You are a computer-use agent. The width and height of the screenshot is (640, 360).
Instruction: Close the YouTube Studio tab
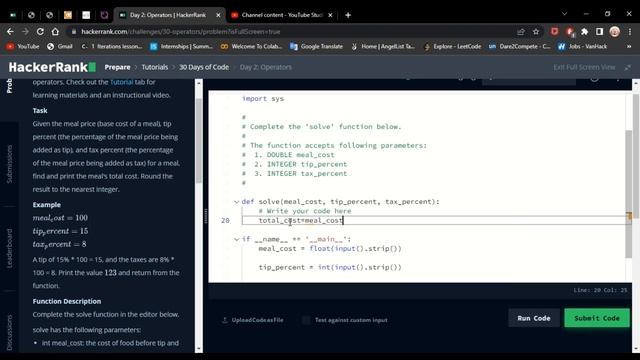click(x=330, y=15)
